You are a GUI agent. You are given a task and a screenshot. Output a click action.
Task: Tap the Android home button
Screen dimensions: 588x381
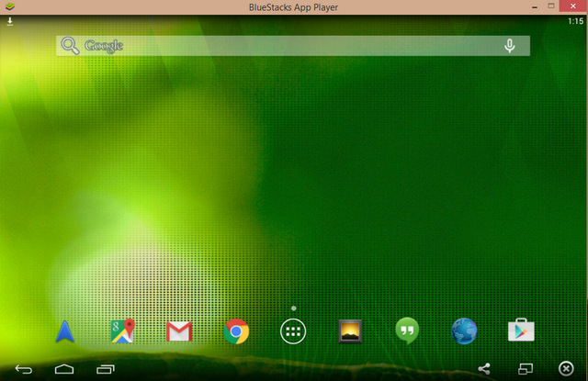64,369
